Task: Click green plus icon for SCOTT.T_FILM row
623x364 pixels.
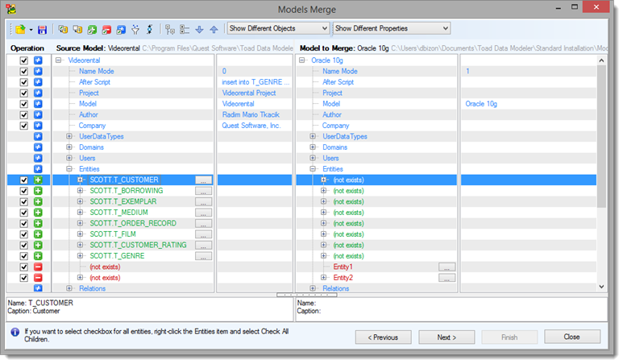Action: coord(38,234)
